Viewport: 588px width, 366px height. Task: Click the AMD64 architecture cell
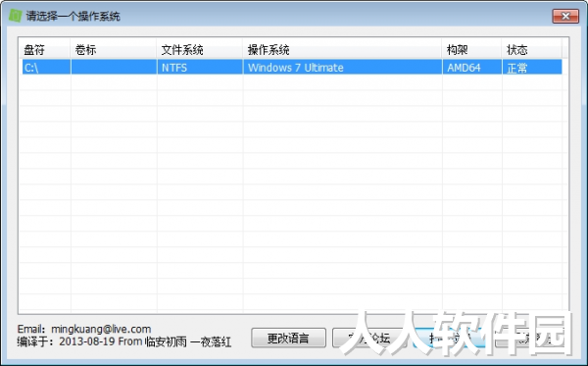click(x=472, y=67)
